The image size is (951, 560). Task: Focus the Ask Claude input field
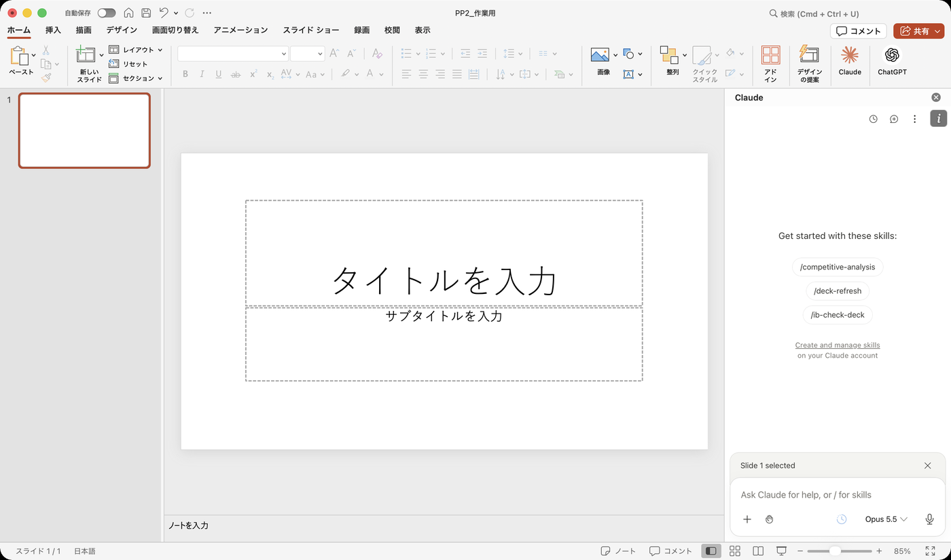[x=838, y=495]
